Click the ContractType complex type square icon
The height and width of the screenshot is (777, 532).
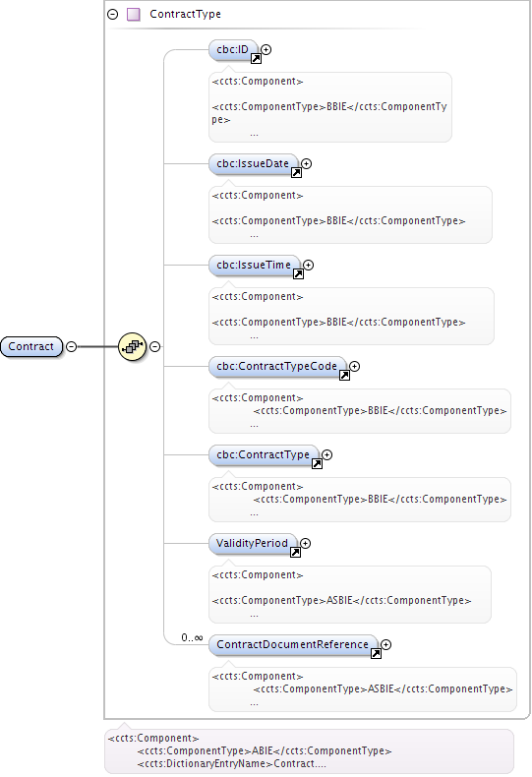click(134, 15)
